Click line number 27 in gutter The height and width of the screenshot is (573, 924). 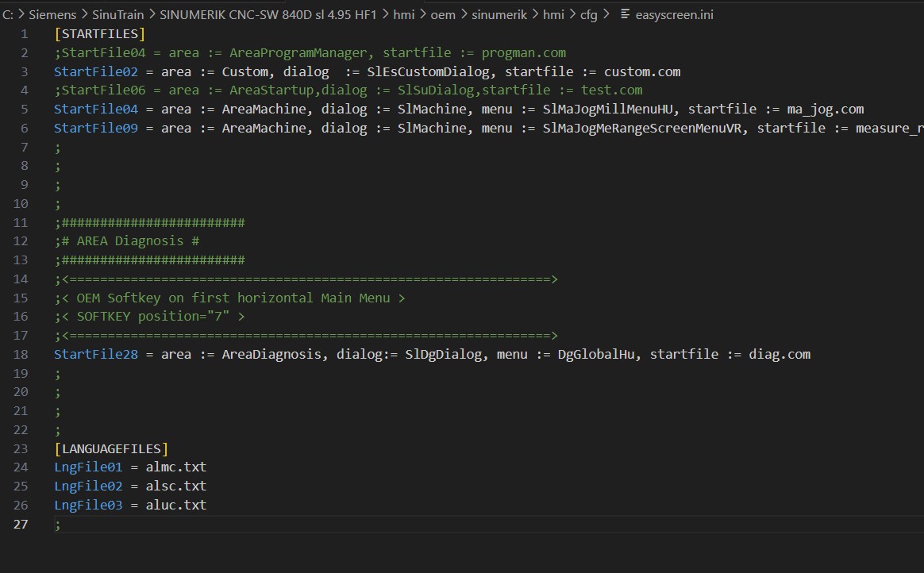(21, 524)
